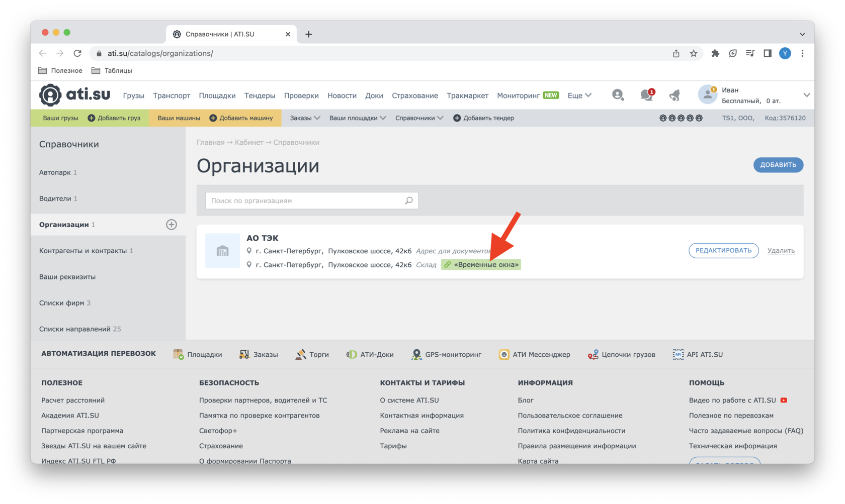Click the АО ТЭК building thumbnail
Image resolution: width=845 pixels, height=504 pixels.
(x=222, y=251)
